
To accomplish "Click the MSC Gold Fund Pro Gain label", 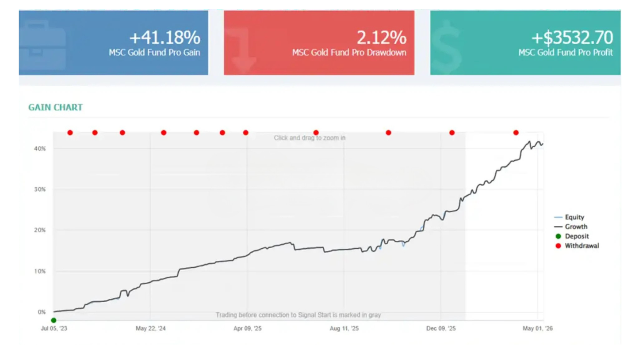I will pos(154,53).
